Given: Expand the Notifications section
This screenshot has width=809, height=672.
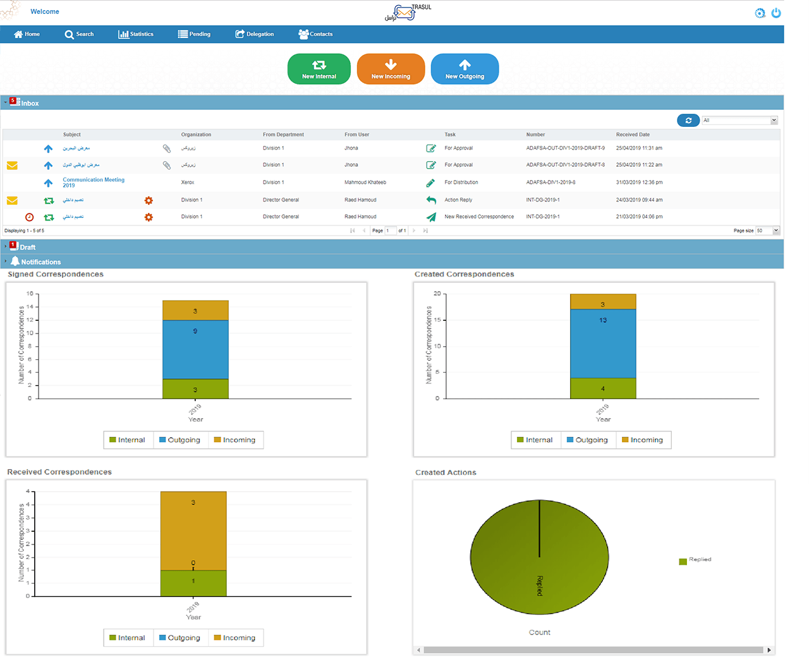Looking at the screenshot, I should [392, 261].
